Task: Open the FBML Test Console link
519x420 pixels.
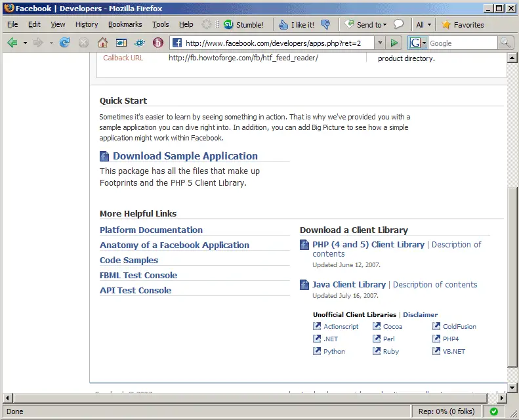Action: click(138, 276)
